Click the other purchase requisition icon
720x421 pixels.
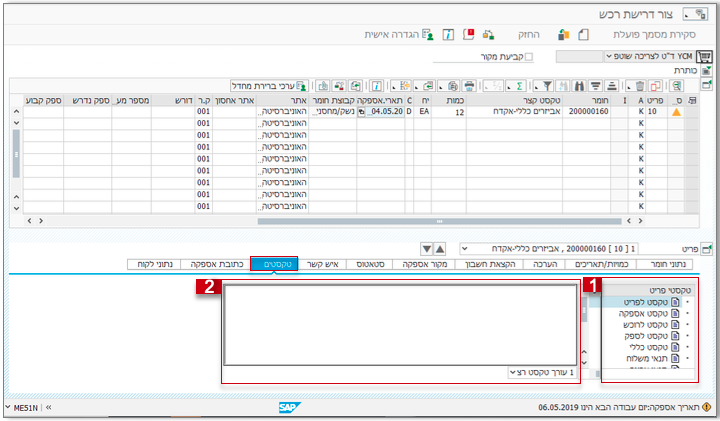click(563, 34)
